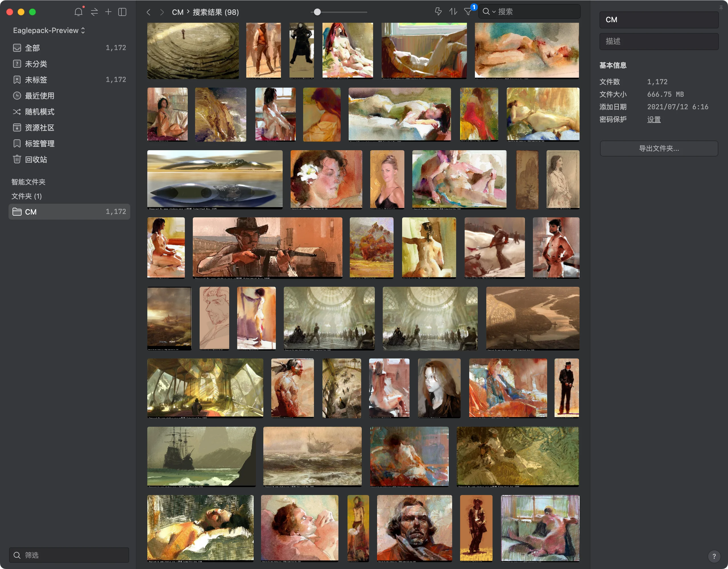This screenshot has width=728, height=569.
Task: Click the 搜索结果 (98) breadcrumb
Action: click(216, 12)
